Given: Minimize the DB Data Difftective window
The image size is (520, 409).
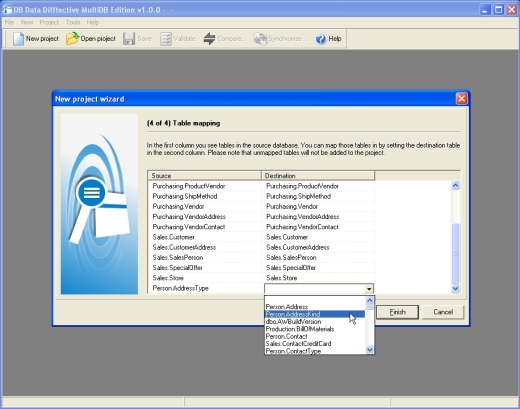Looking at the screenshot, I should coord(485,9).
